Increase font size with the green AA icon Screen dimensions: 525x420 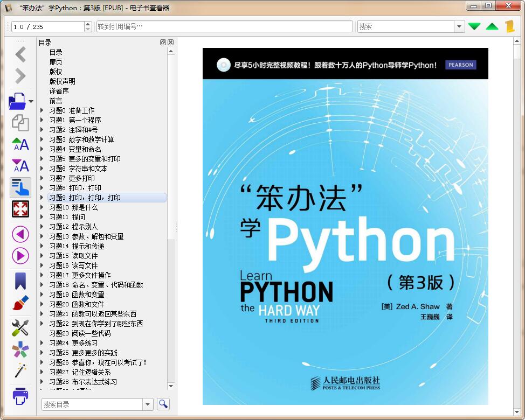[x=20, y=144]
